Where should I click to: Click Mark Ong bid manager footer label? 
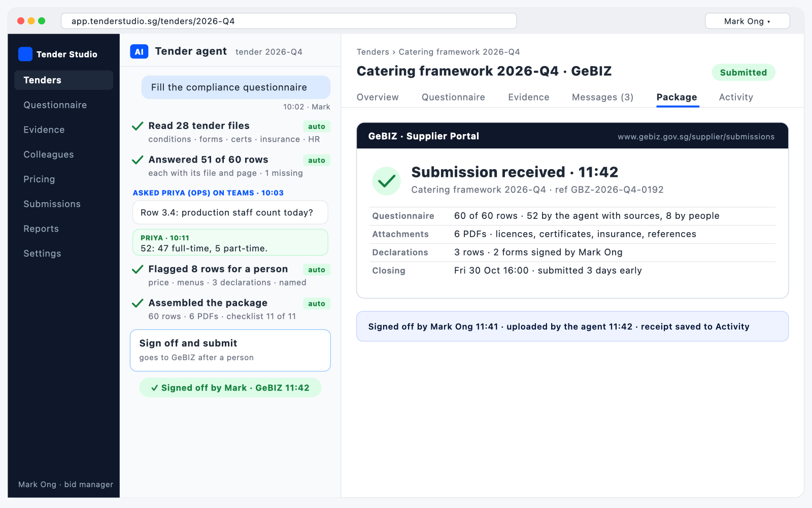(x=65, y=484)
